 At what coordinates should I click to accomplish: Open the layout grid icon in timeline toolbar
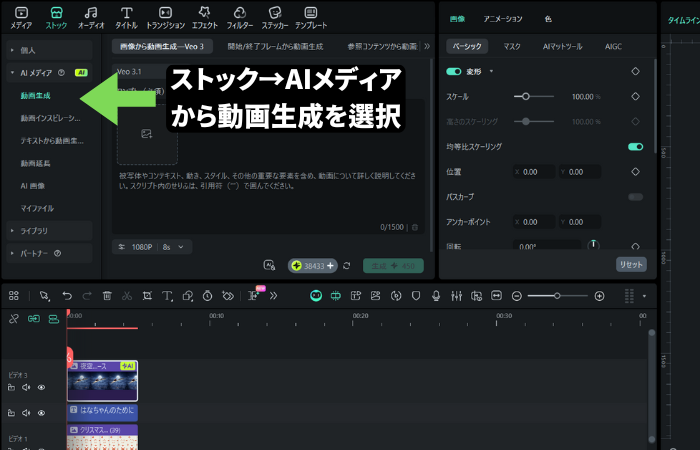[x=14, y=296]
